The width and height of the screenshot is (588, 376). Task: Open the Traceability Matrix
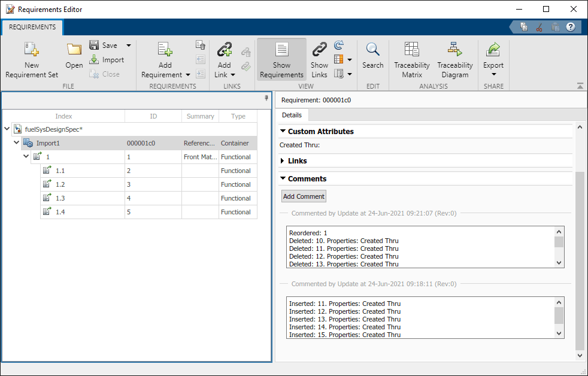[x=412, y=50]
